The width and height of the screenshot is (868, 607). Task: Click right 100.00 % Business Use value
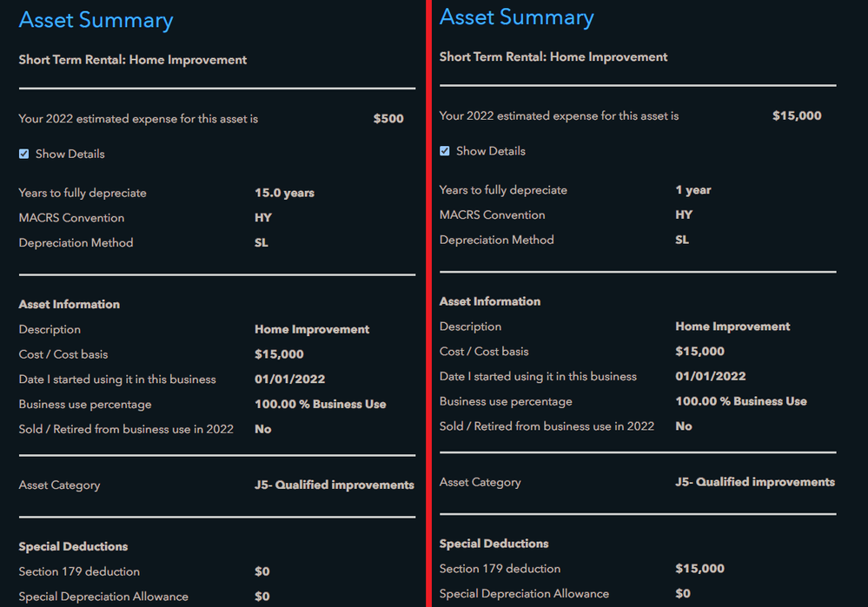[740, 401]
